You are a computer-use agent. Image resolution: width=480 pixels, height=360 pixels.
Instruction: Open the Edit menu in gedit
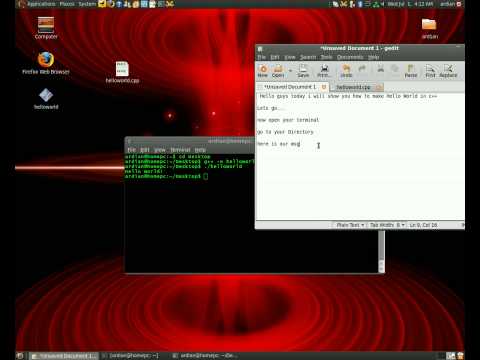(x=275, y=57)
